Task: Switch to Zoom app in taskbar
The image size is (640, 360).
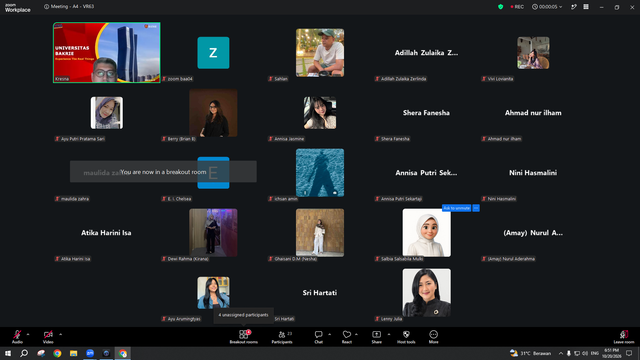Action: 90,353
